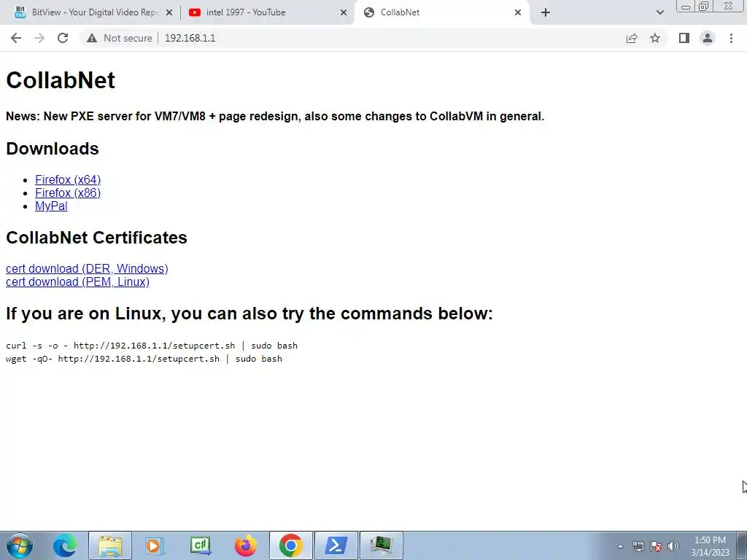The height and width of the screenshot is (560, 747).
Task: Select the CollabNet tab
Action: tap(442, 12)
